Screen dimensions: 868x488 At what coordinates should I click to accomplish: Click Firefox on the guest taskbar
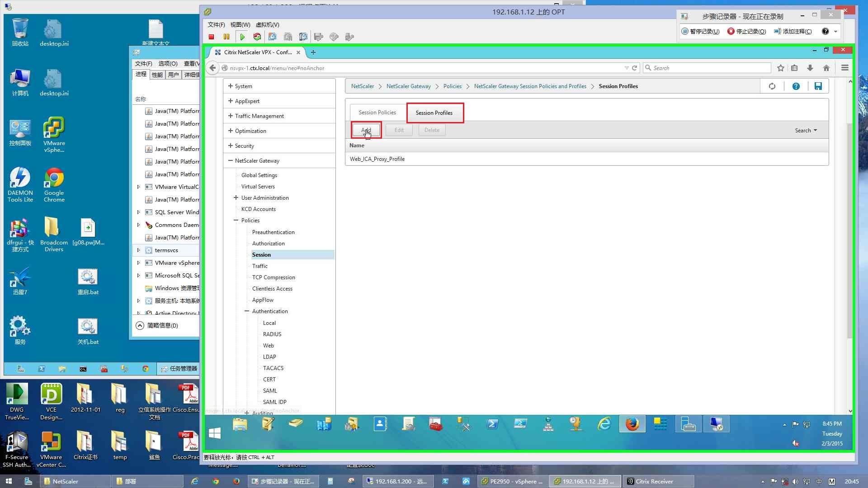click(x=632, y=424)
